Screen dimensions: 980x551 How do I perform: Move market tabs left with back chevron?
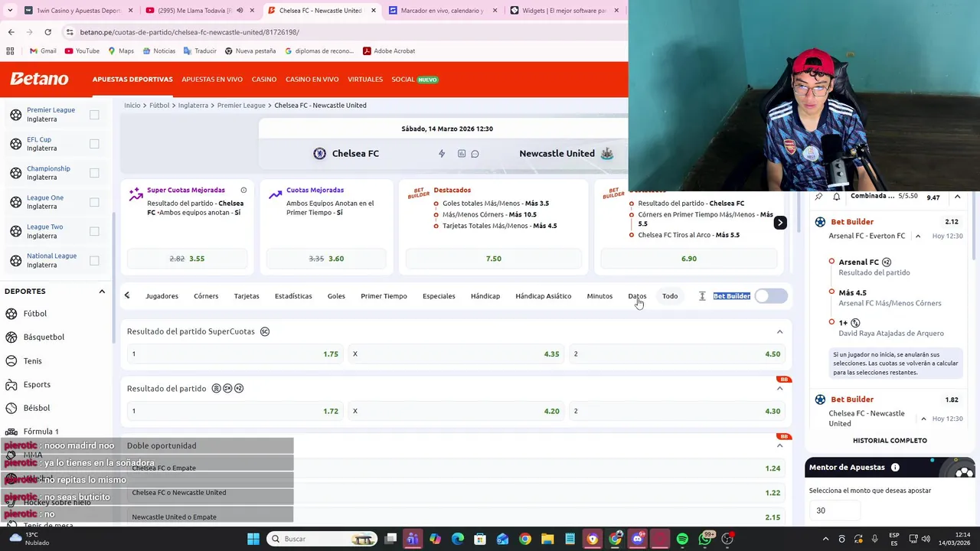tap(127, 296)
